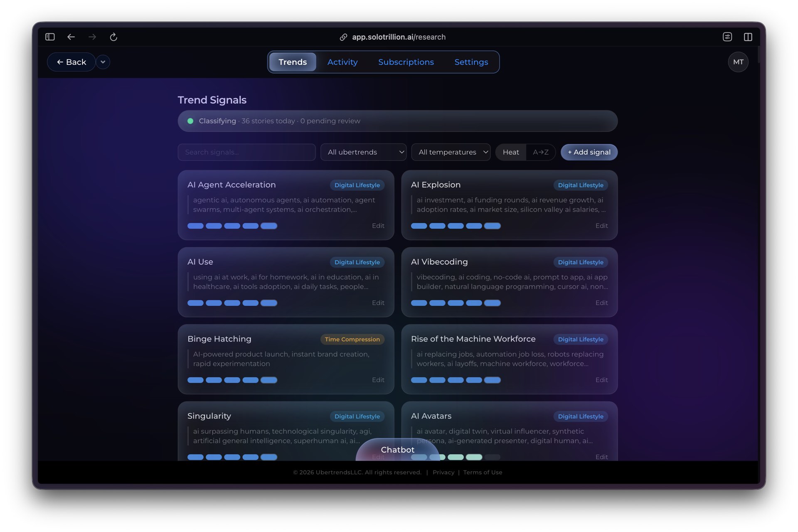Click the Digital Lifestyle tag on AI Explosion

coord(581,185)
